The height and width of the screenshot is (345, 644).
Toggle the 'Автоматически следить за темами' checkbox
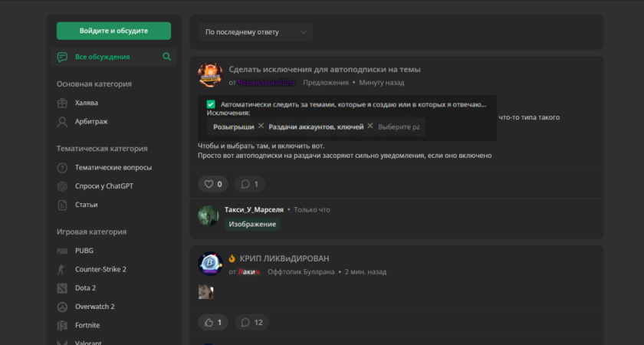tap(211, 104)
